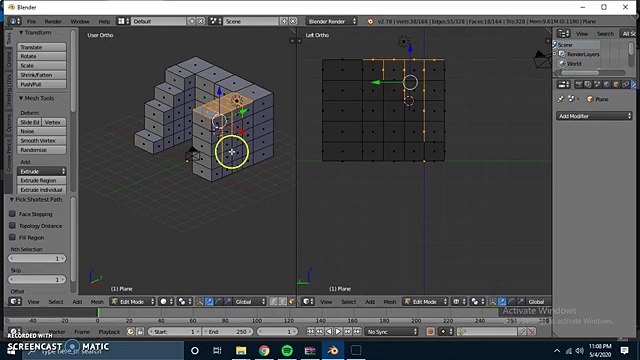Open outliner editor type icon

coord(564,33)
